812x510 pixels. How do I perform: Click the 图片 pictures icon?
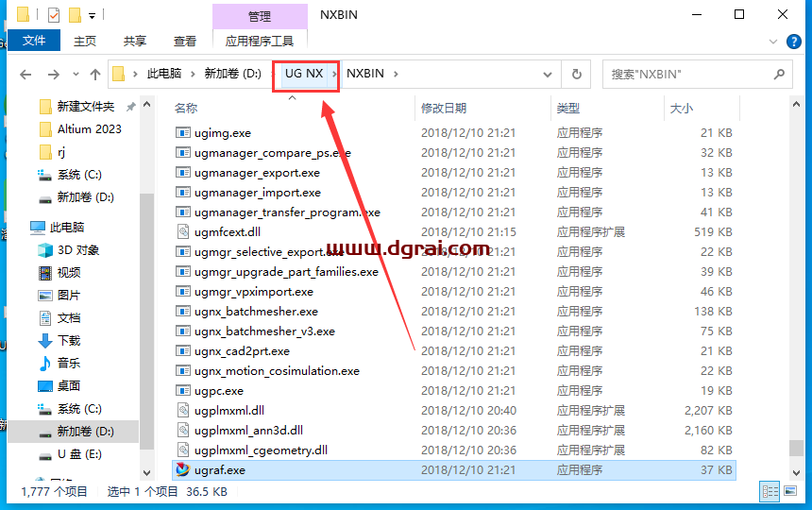[45, 295]
